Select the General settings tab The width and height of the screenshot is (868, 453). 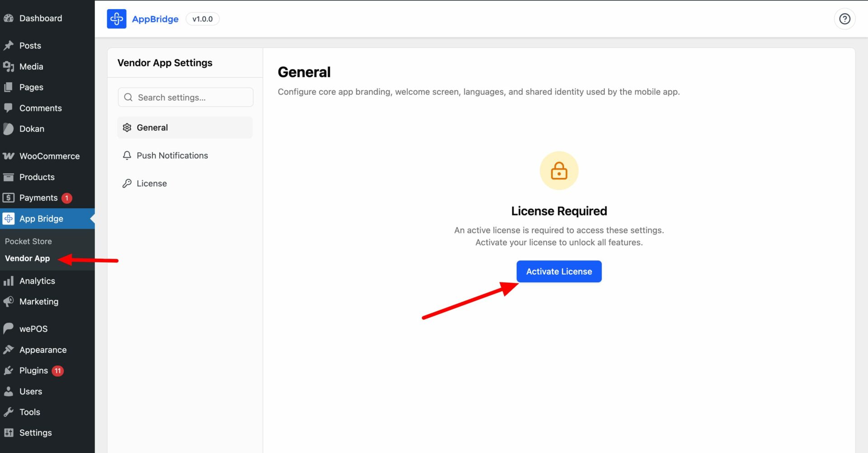[x=185, y=128]
